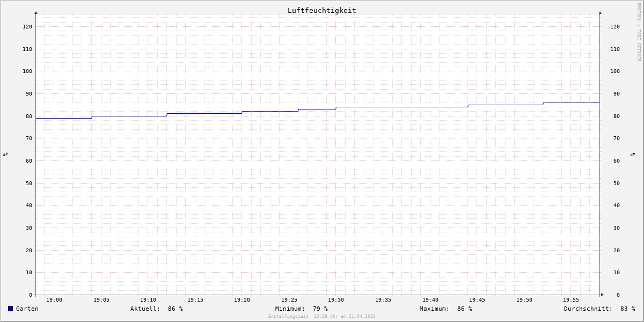The width and height of the screenshot is (644, 322).
Task: Click the 19:00 time axis label
Action: [x=54, y=299]
